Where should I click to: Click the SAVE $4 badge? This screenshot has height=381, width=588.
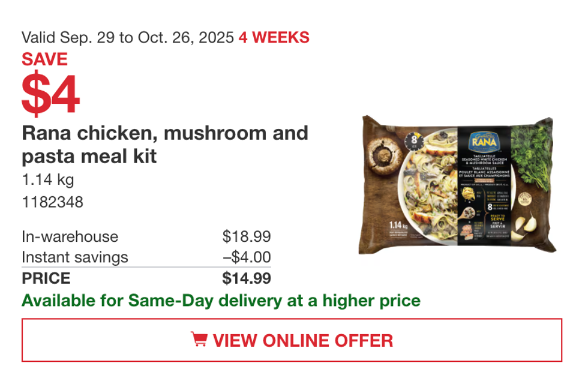point(51,78)
